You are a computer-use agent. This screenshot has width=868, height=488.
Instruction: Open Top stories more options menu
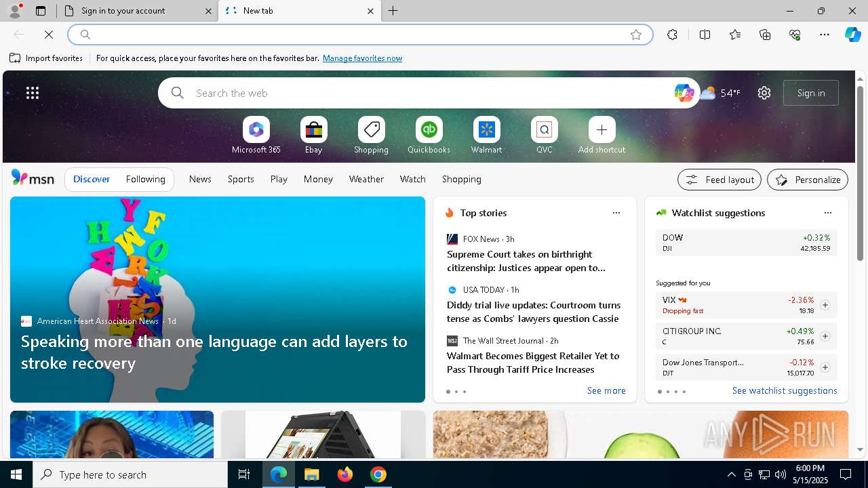click(x=616, y=213)
